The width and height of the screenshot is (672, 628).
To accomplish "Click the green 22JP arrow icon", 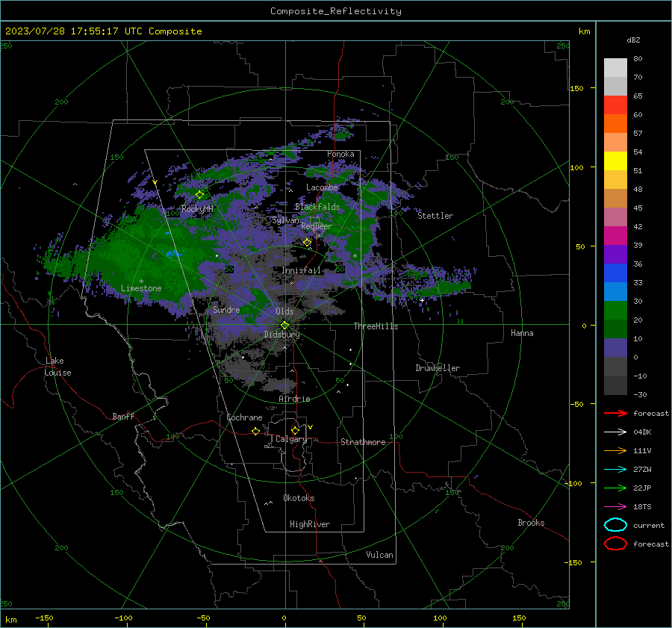I will [615, 488].
